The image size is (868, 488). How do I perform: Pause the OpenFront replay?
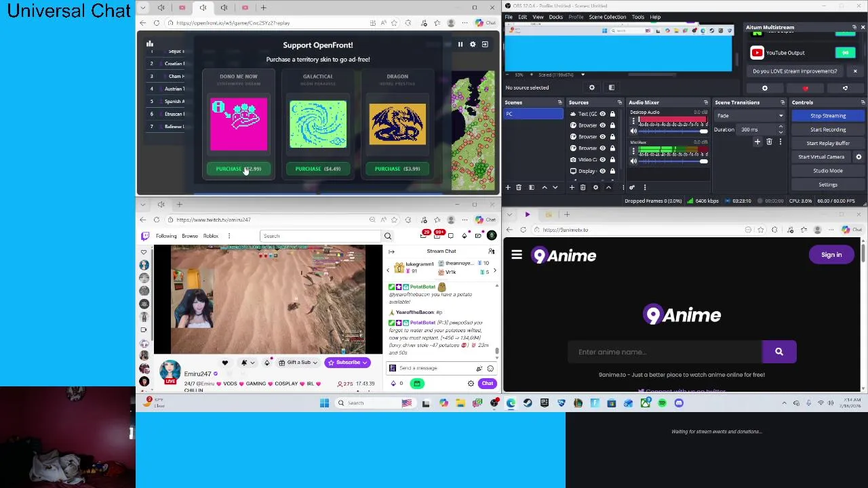[x=460, y=44]
